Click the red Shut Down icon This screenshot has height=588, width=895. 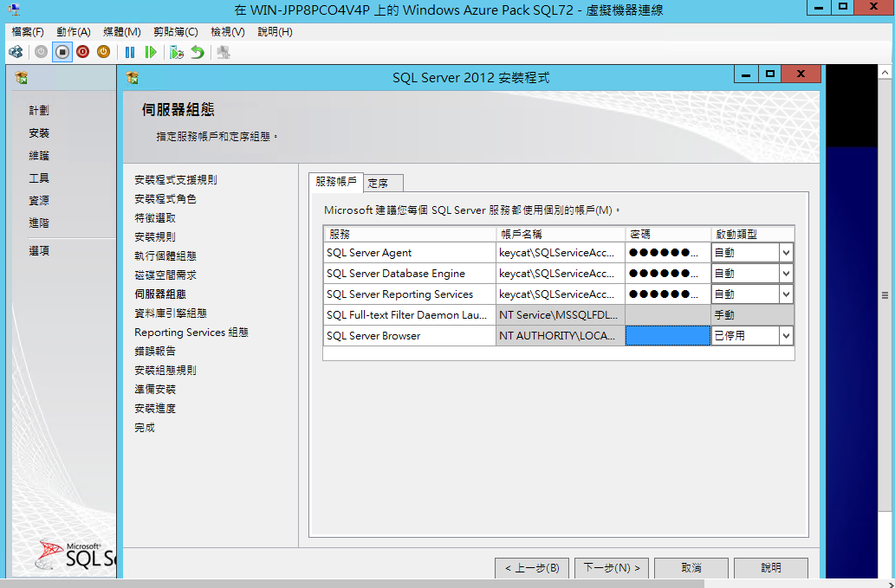[83, 53]
